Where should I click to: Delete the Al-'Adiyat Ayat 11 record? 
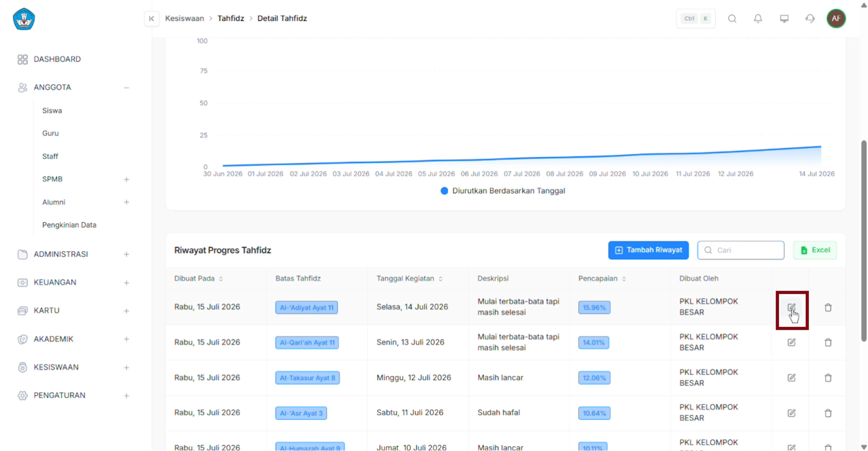coord(828,307)
